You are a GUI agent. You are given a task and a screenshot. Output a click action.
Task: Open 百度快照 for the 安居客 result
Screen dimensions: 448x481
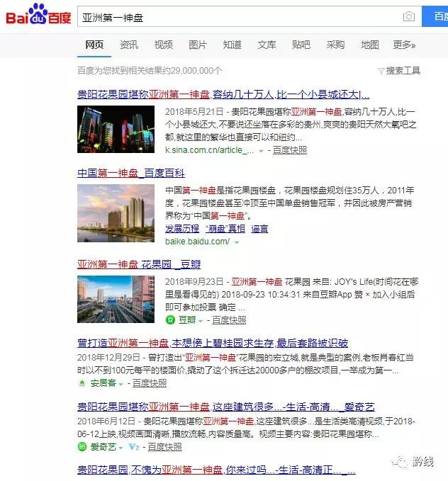coord(150,383)
